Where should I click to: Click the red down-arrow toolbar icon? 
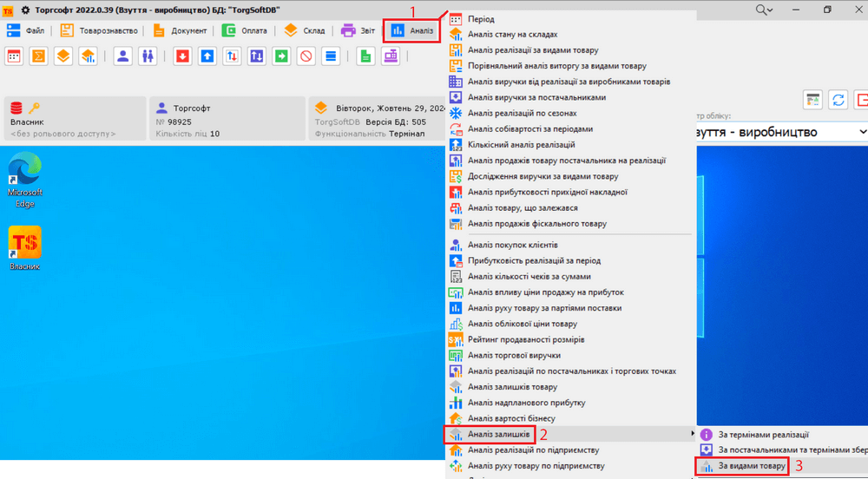pyautogui.click(x=182, y=56)
